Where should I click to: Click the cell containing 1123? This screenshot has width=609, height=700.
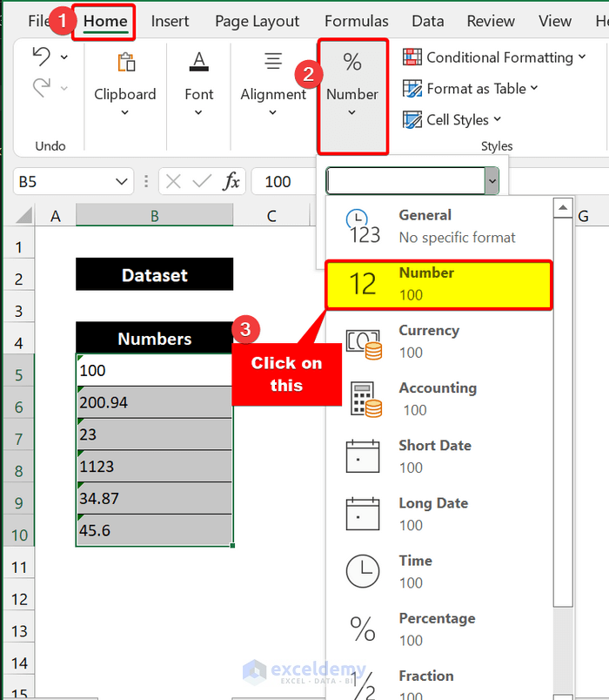[154, 466]
